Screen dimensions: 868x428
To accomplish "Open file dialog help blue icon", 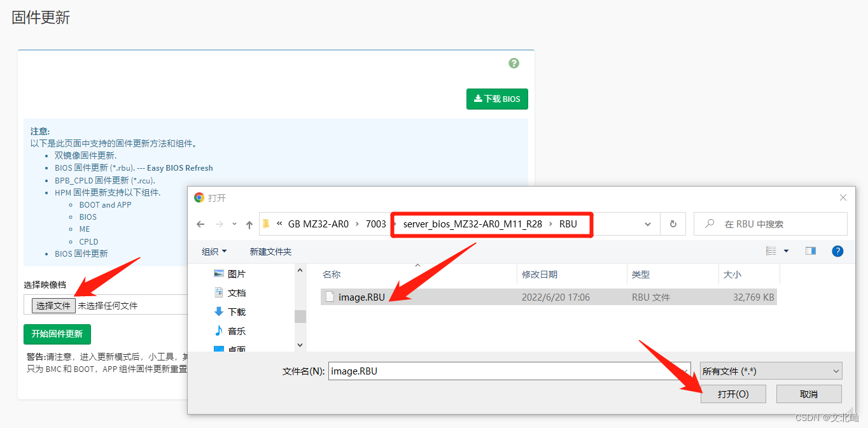I will [837, 251].
